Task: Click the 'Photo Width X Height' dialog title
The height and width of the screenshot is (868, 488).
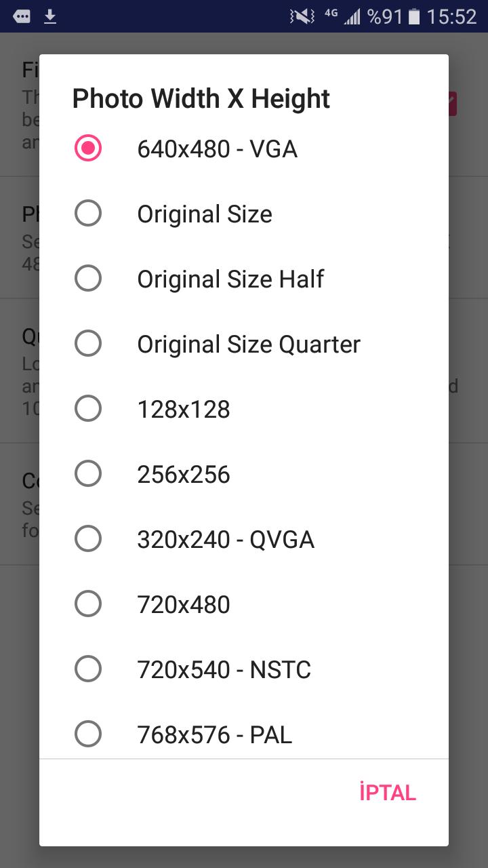Action: tap(201, 99)
